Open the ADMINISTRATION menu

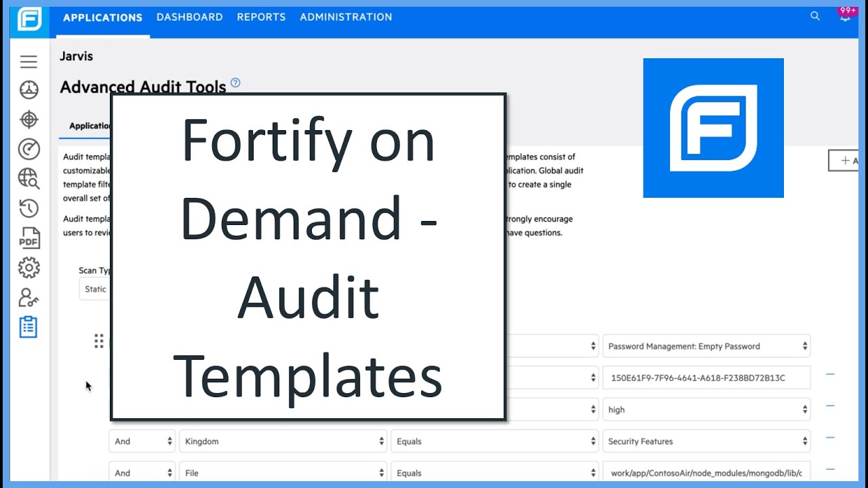[x=346, y=17]
